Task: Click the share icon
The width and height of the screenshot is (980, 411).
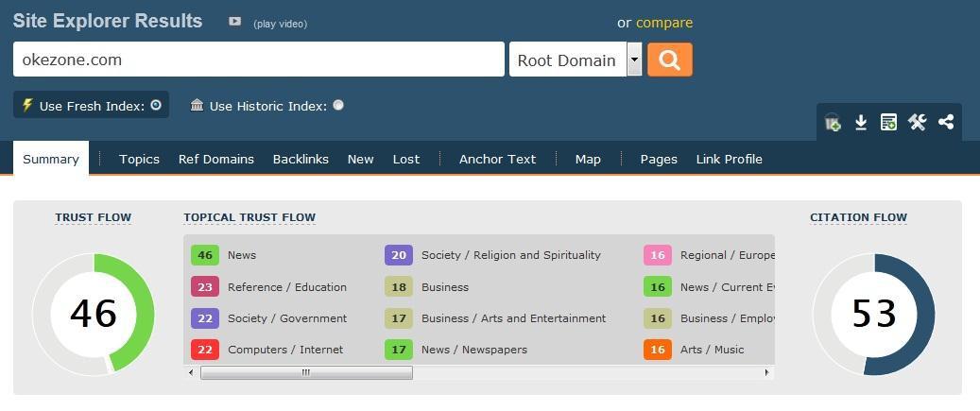Action: click(946, 122)
